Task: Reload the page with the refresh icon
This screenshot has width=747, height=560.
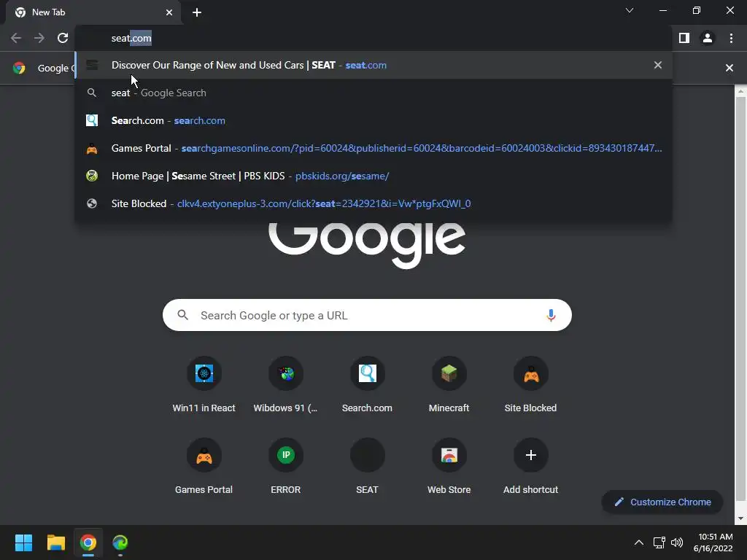Action: click(63, 38)
